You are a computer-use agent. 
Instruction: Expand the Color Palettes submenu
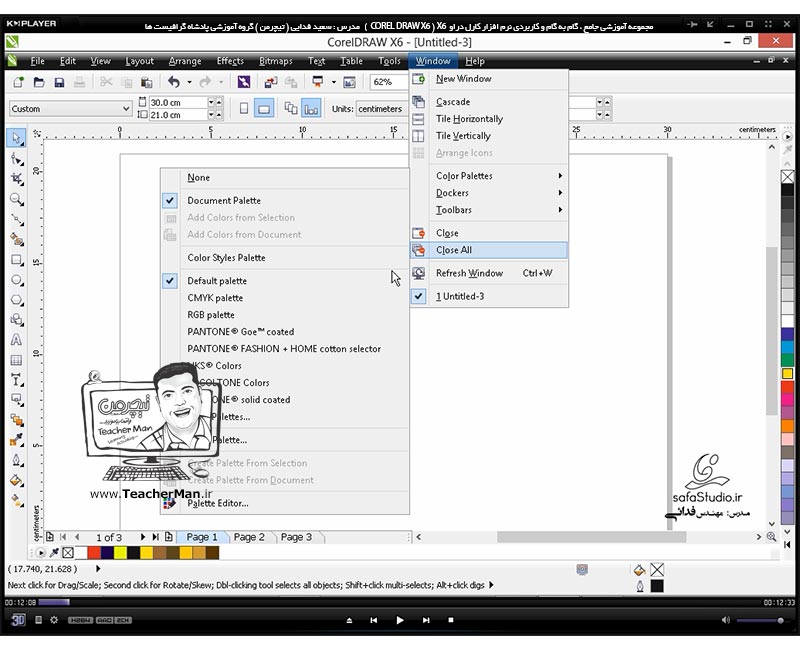point(489,176)
